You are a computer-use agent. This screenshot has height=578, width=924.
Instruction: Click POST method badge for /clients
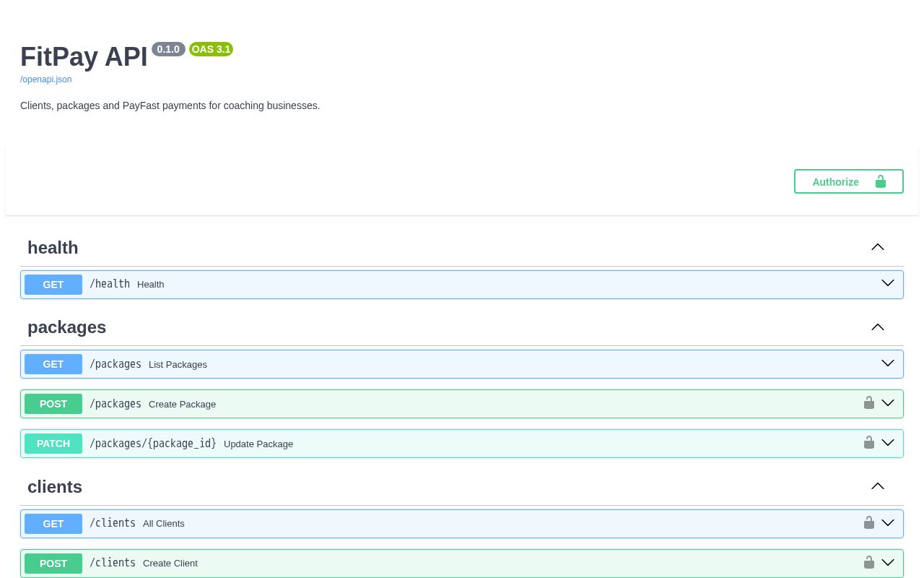[53, 564]
